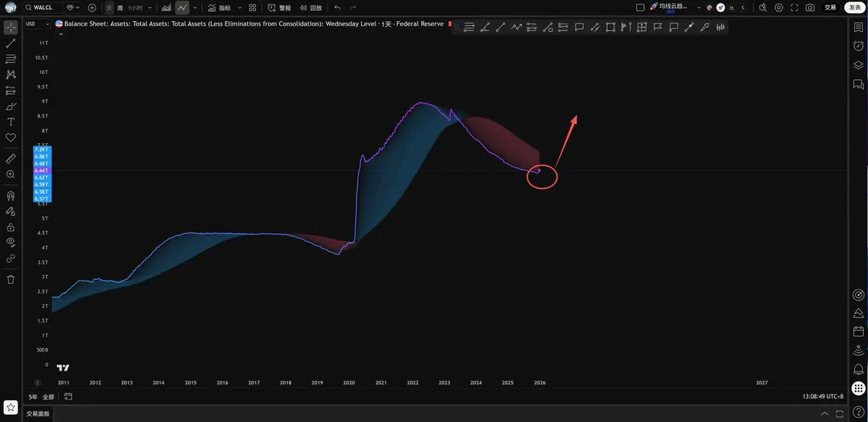Open the apps grid button bottom right
The width and height of the screenshot is (868, 422).
(x=859, y=388)
